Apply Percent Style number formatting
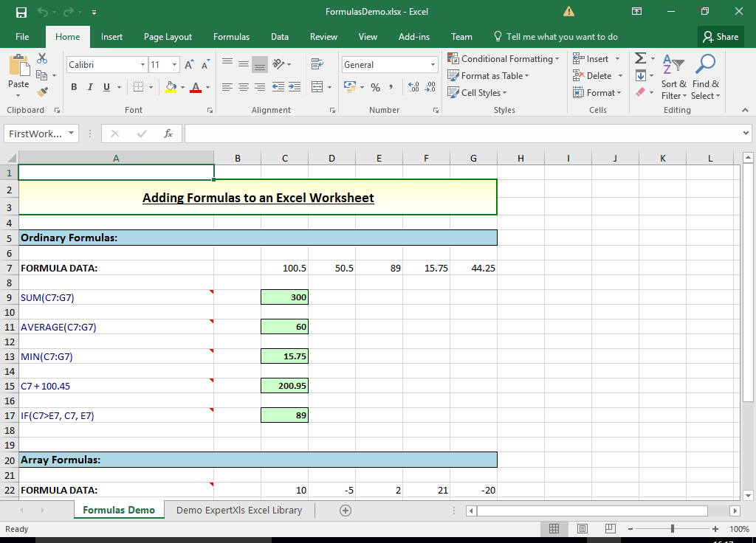756x543 pixels. pyautogui.click(x=374, y=87)
